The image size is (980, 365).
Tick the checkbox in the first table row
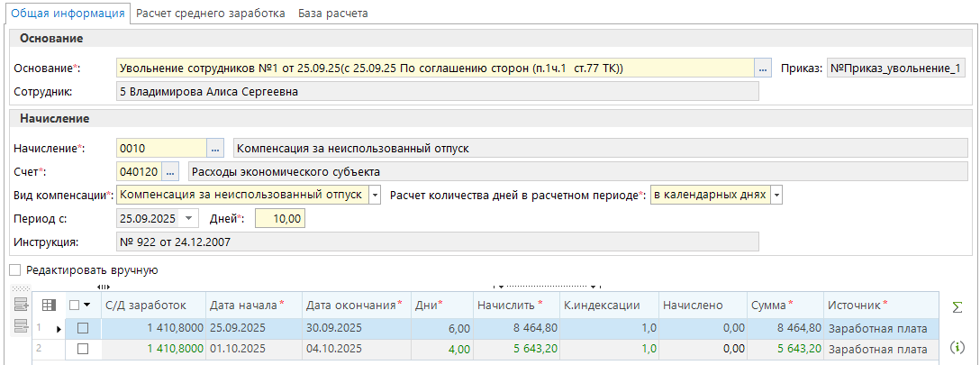point(83,329)
